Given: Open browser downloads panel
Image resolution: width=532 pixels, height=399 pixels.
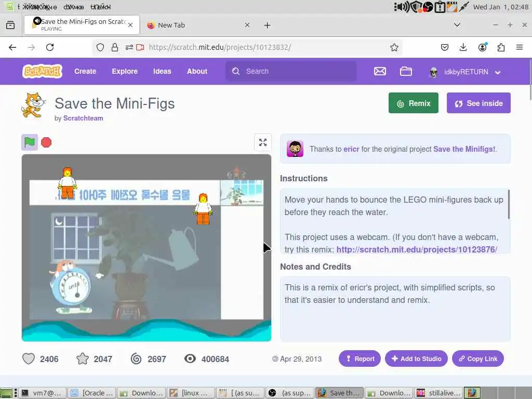Looking at the screenshot, I should click(x=463, y=47).
